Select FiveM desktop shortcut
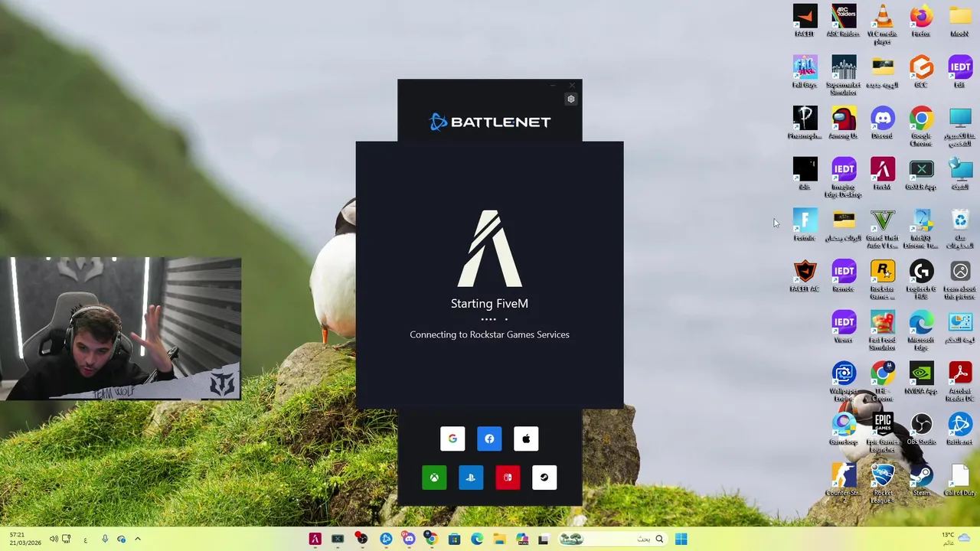Viewport: 980px width, 551px height. (883, 174)
